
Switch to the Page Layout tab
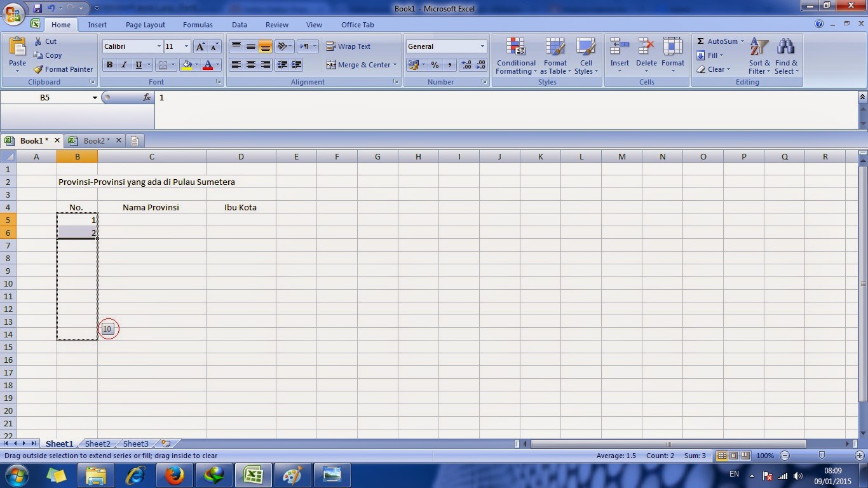tap(146, 25)
